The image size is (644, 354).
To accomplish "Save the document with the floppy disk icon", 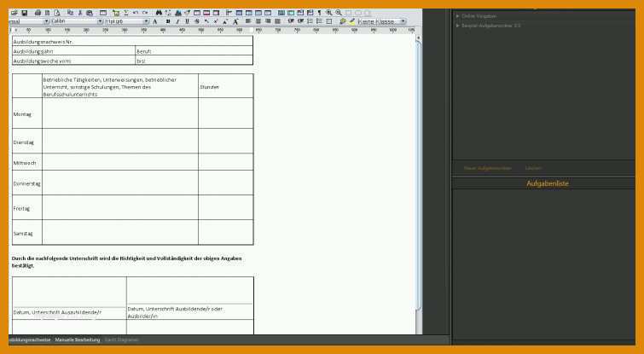I will pos(25,13).
